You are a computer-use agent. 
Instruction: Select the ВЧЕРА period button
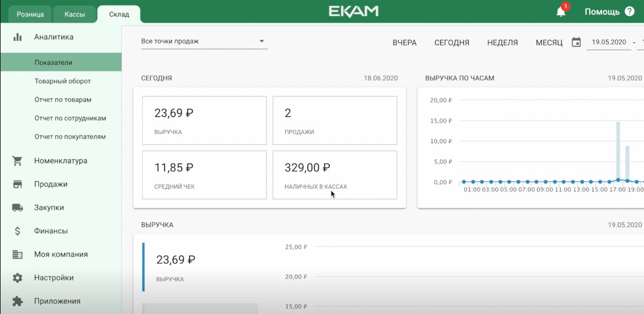[x=405, y=43]
